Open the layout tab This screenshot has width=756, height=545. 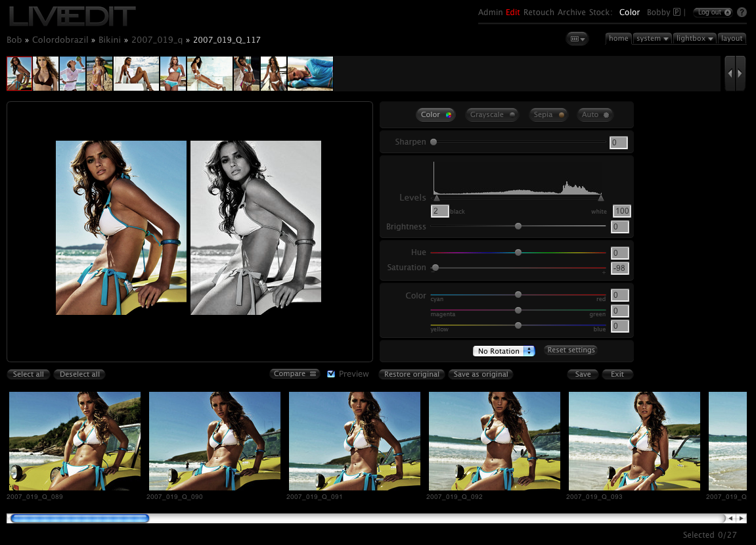click(x=732, y=39)
